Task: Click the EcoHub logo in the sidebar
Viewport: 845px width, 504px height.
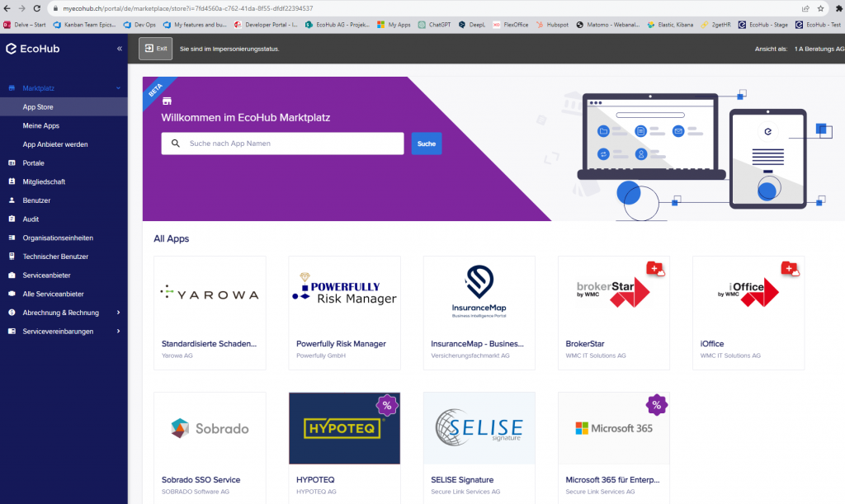Action: click(32, 49)
